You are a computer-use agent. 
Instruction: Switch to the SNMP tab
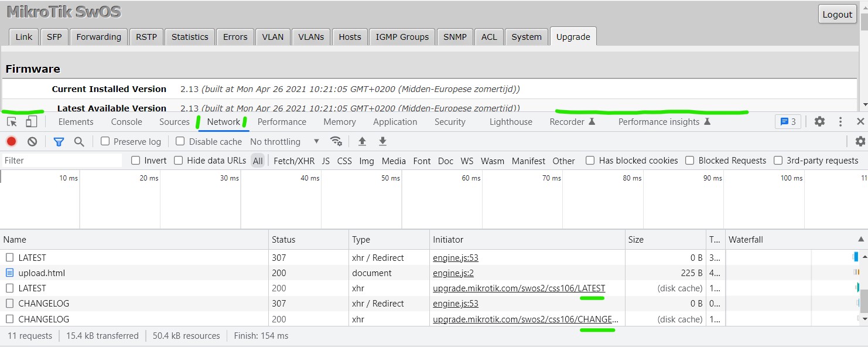455,37
